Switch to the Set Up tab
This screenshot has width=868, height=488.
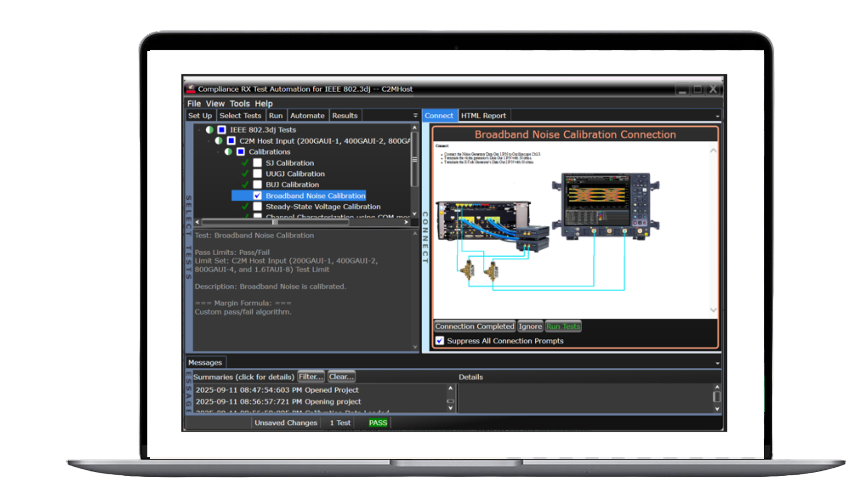200,116
